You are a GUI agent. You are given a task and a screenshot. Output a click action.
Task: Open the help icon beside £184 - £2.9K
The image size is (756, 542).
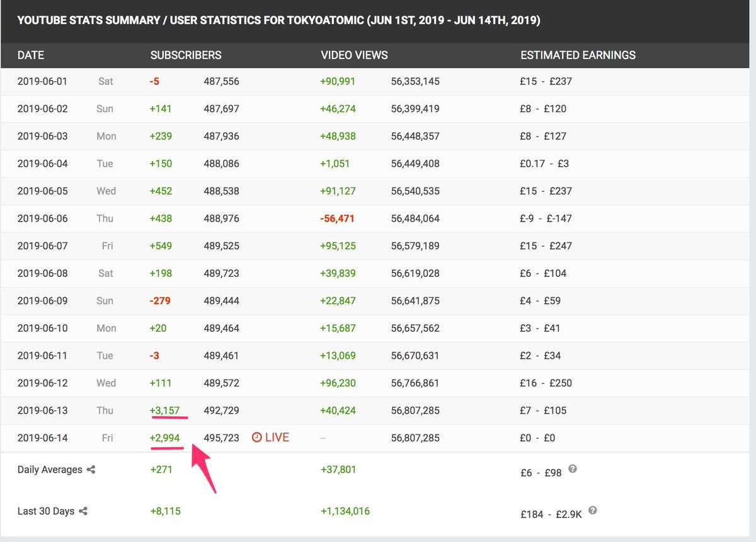pyautogui.click(x=592, y=511)
